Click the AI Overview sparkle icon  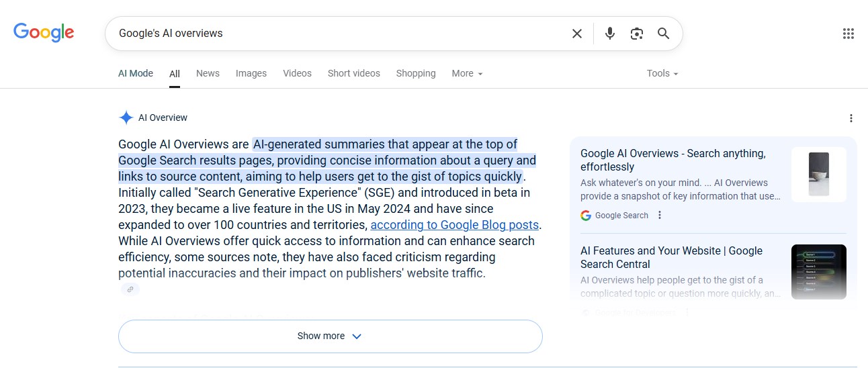click(x=126, y=118)
